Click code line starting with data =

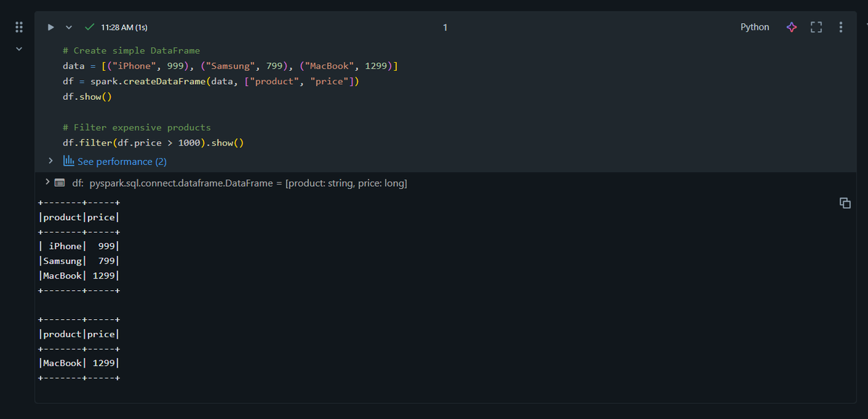230,66
